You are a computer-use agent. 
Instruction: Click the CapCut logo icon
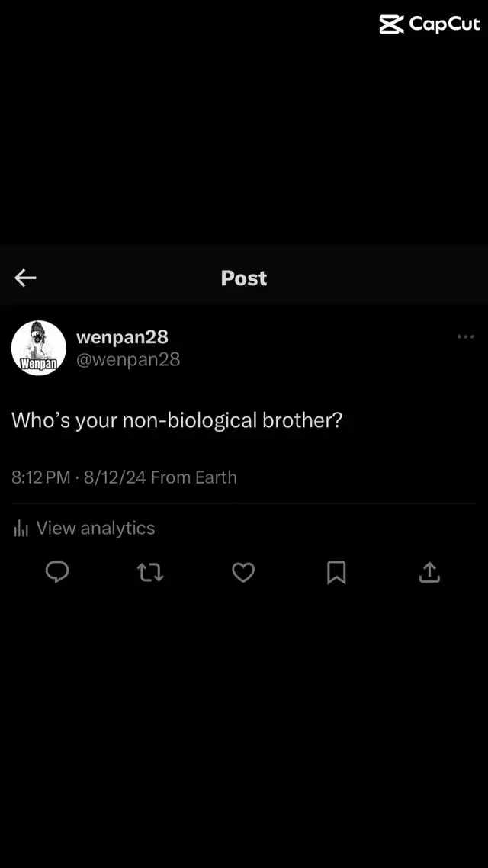click(391, 24)
